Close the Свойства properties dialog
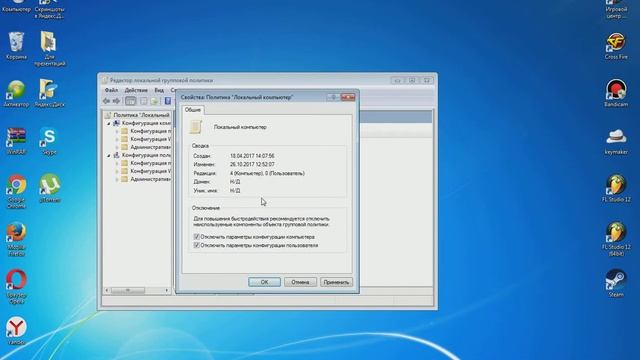 tap(348, 97)
